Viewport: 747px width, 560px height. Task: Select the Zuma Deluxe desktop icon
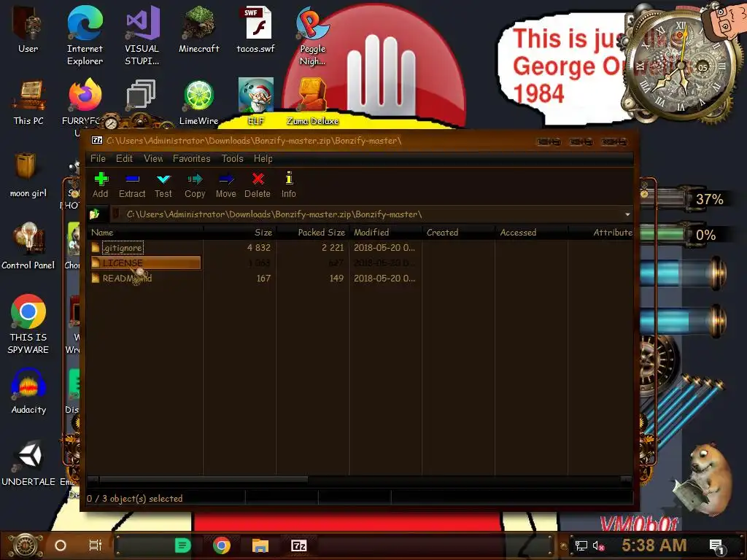(x=312, y=102)
